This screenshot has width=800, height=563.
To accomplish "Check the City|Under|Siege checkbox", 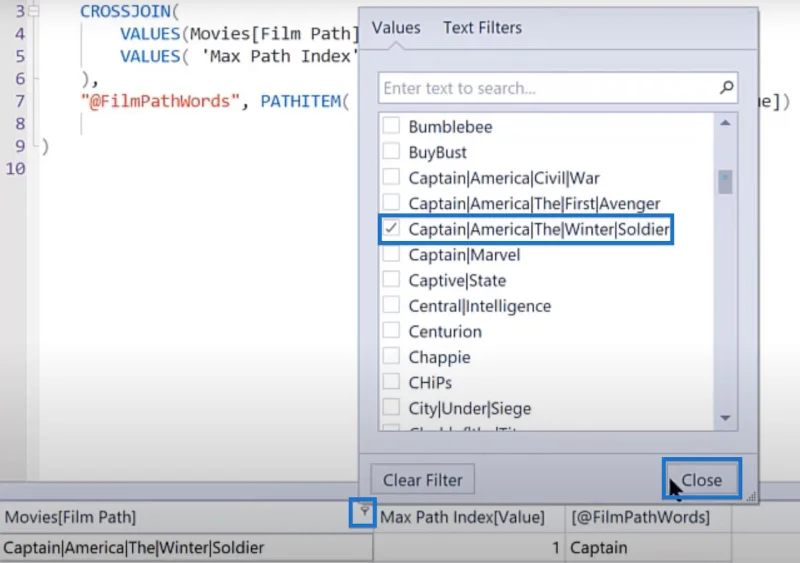I will pyautogui.click(x=391, y=407).
